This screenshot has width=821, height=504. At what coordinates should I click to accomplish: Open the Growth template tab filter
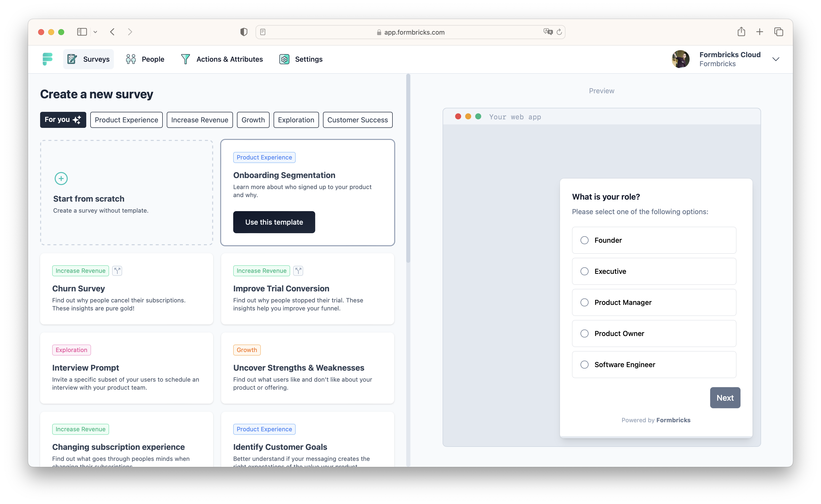253,120
